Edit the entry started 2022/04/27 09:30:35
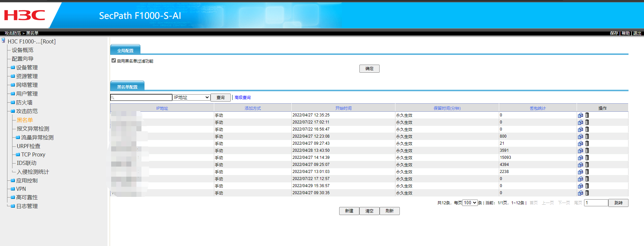This screenshot has width=644, height=246. pyautogui.click(x=580, y=193)
